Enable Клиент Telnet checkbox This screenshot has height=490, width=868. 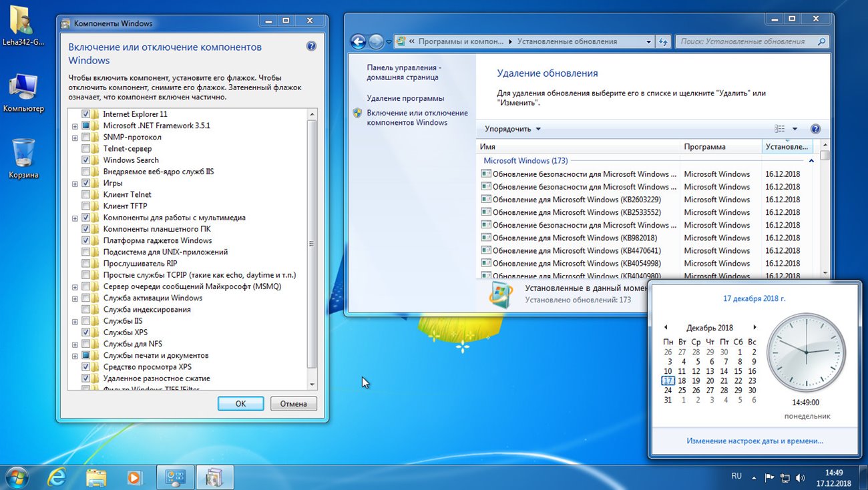85,194
